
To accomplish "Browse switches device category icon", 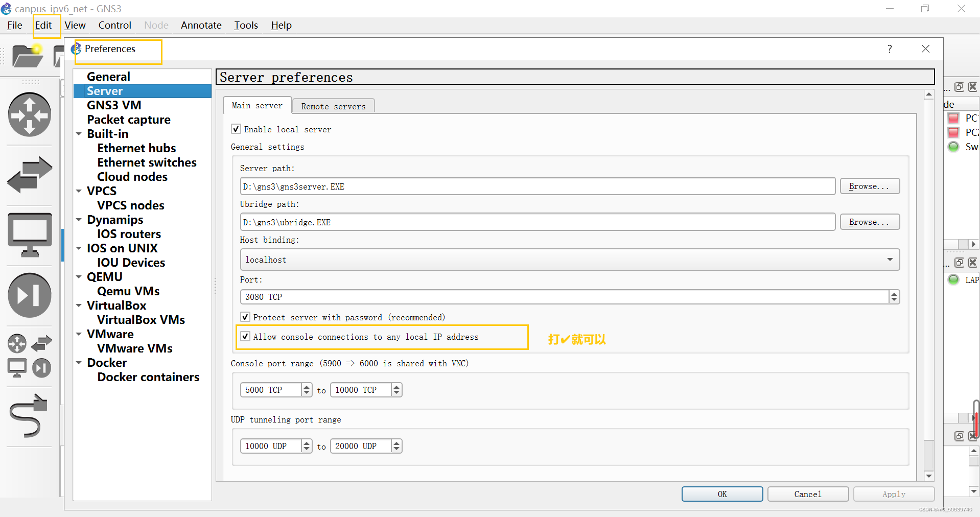I will pos(30,175).
